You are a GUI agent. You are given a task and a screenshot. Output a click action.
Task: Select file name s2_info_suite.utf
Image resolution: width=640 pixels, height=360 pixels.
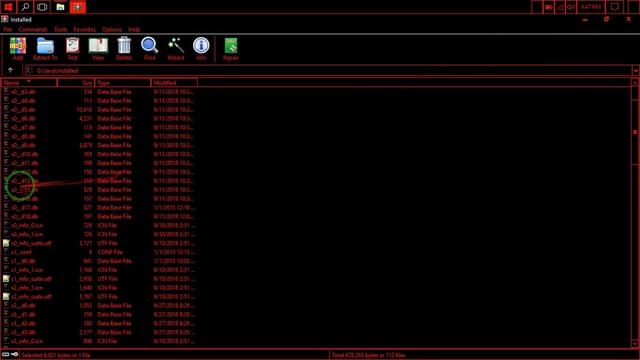click(x=31, y=297)
